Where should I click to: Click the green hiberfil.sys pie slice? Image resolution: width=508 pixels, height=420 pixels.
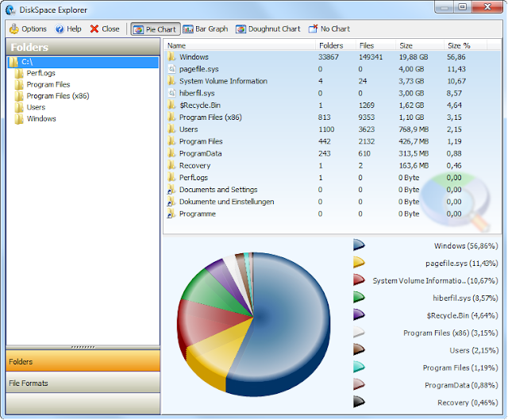click(x=214, y=291)
